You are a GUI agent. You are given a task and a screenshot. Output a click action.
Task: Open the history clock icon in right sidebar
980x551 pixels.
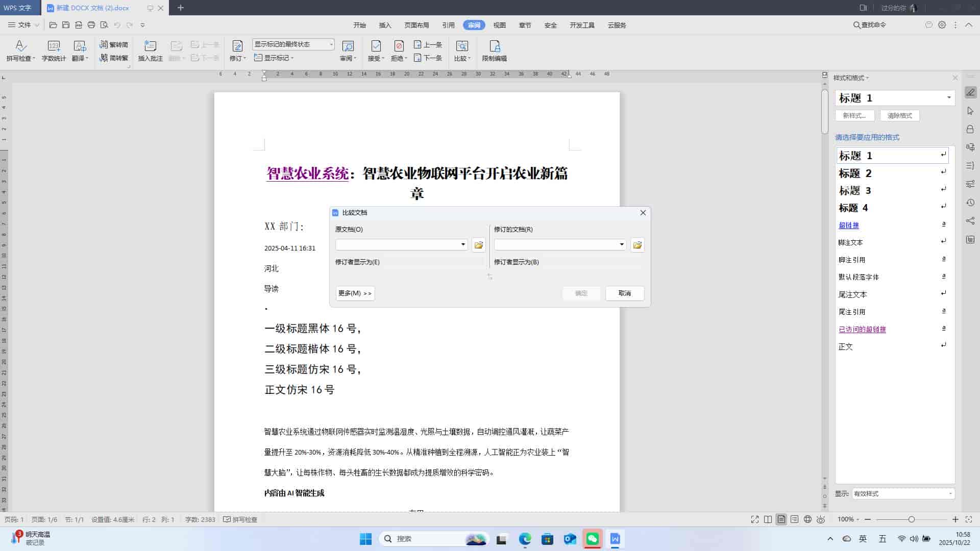point(970,203)
